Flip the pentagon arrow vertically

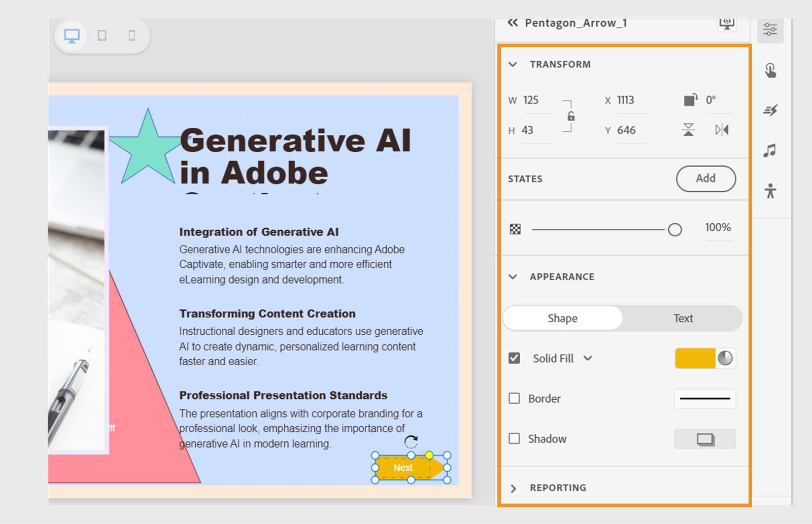(688, 130)
